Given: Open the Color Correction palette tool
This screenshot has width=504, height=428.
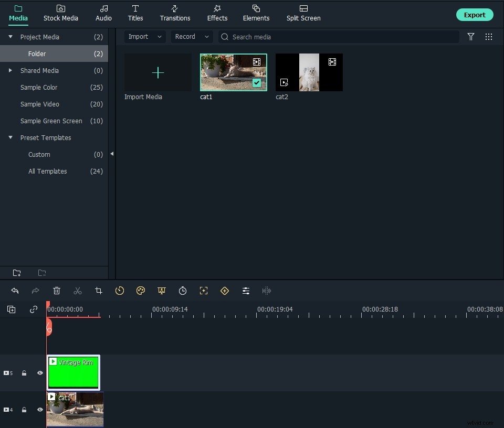Looking at the screenshot, I should [141, 291].
